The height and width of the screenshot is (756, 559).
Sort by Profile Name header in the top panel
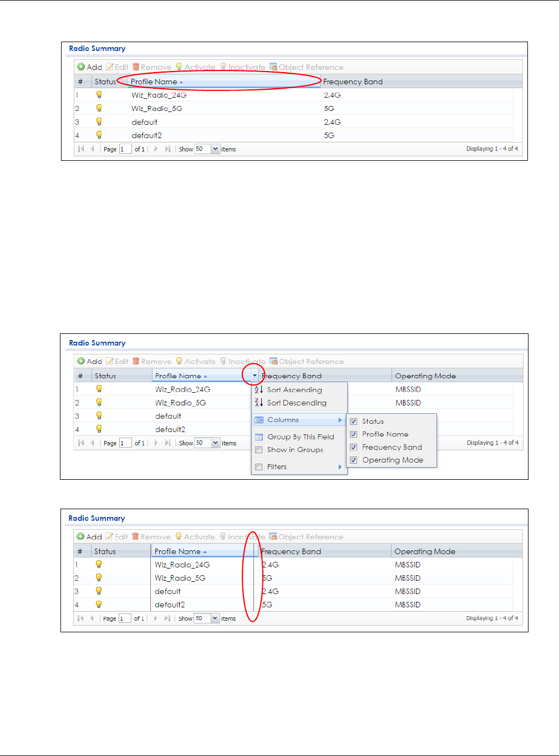[224, 82]
